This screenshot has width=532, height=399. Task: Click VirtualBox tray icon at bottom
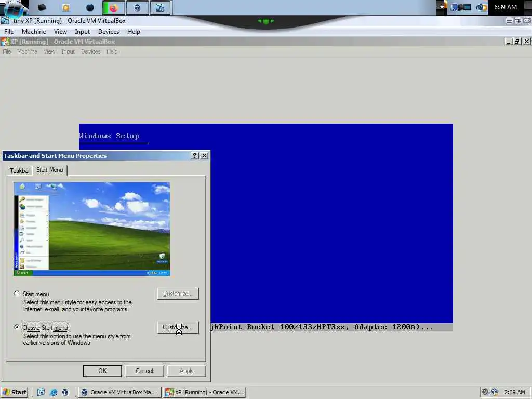tap(495, 392)
